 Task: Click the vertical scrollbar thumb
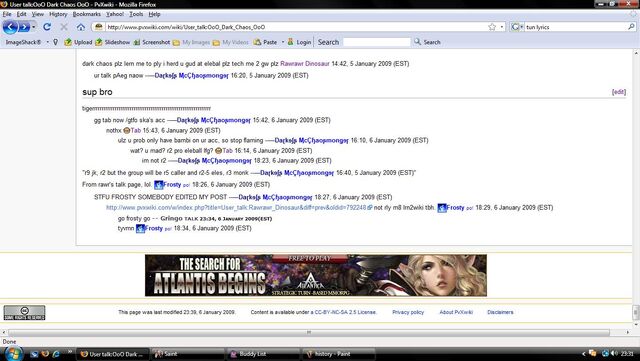(636, 312)
